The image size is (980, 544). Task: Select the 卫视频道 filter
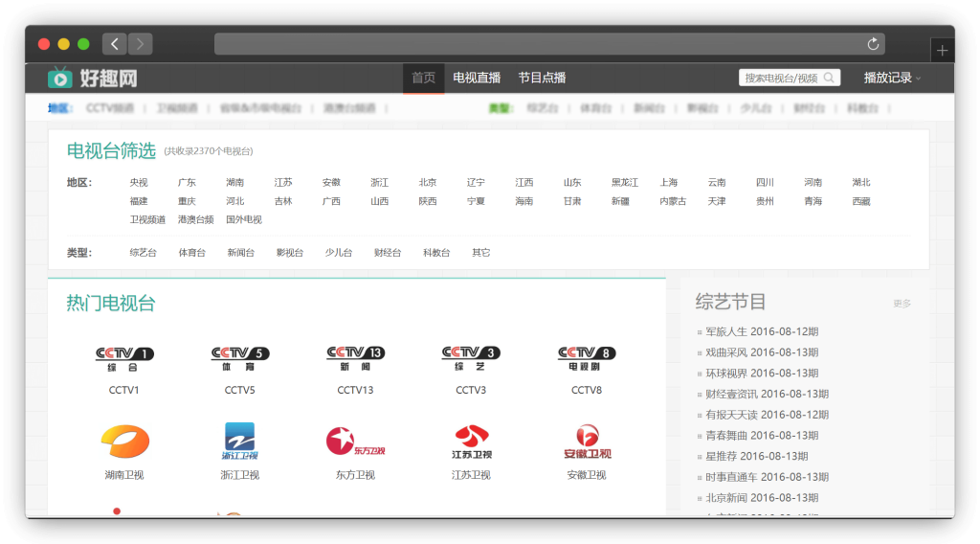tap(147, 220)
